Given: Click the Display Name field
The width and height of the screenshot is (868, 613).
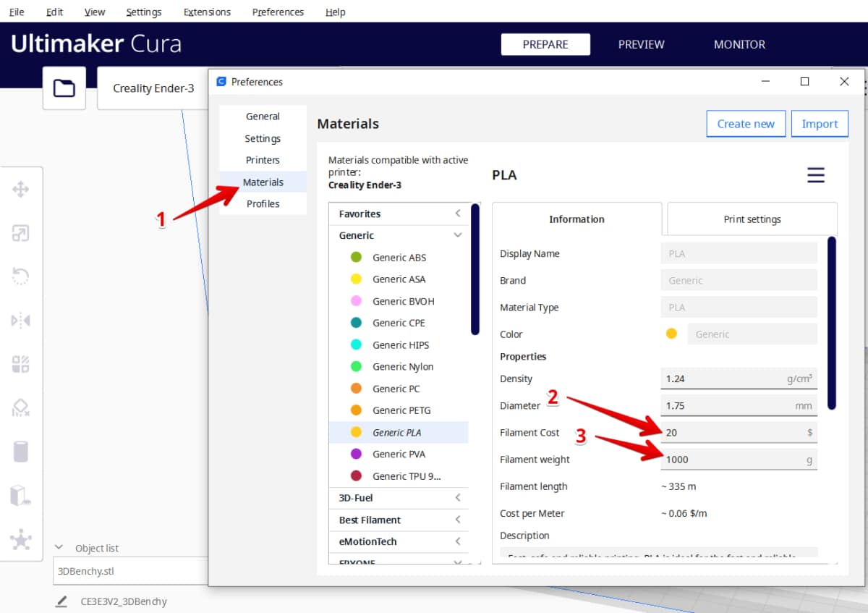Looking at the screenshot, I should tap(739, 253).
